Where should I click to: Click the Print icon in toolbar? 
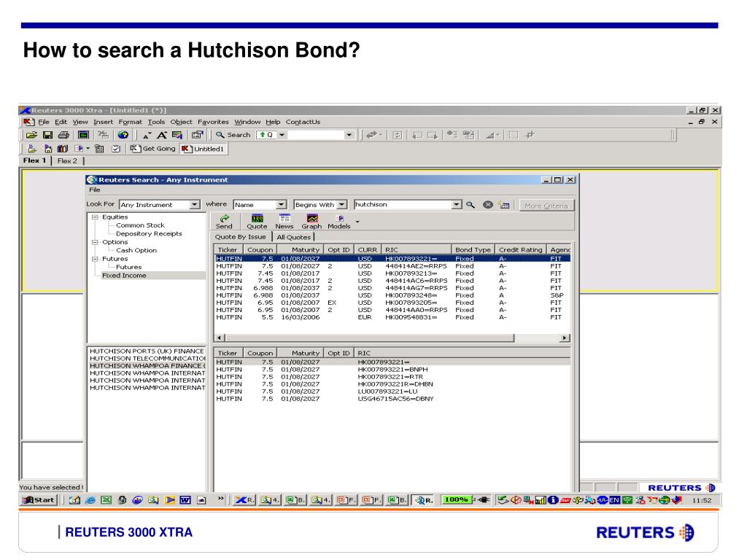click(x=64, y=135)
